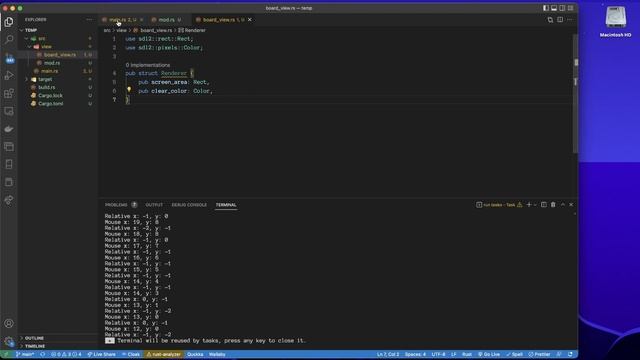Image resolution: width=640 pixels, height=360 pixels.
Task: Open main.rs in the file tree
Action: point(49,71)
